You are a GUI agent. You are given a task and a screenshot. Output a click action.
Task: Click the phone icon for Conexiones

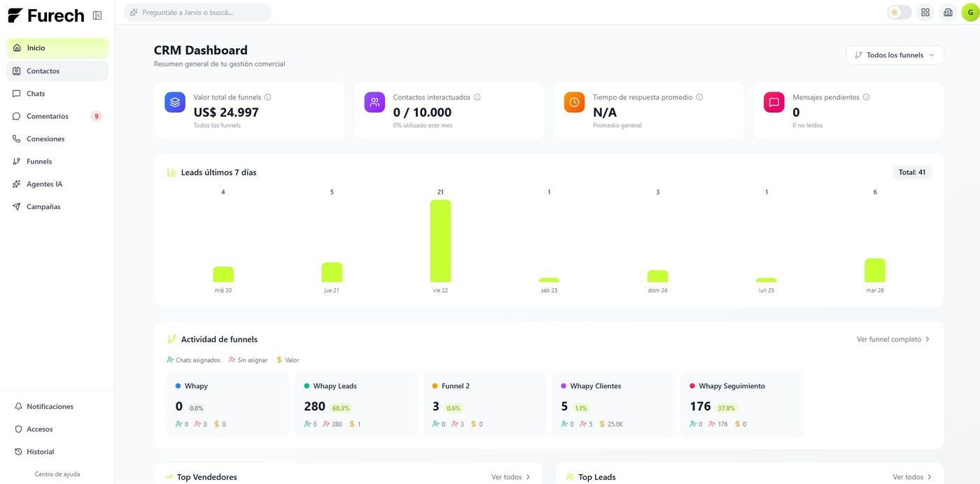click(x=17, y=138)
